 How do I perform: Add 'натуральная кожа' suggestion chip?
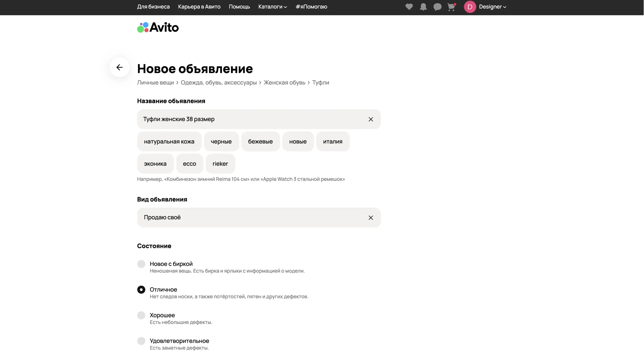(x=169, y=142)
